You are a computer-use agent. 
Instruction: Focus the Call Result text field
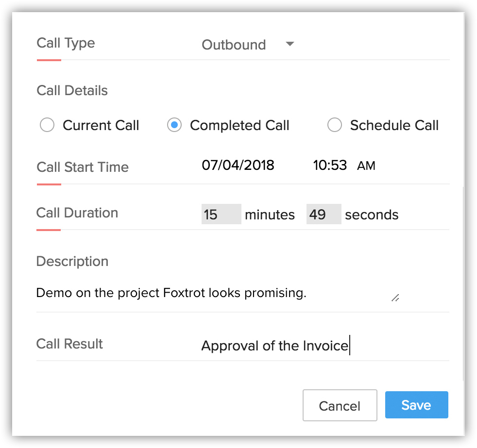275,346
